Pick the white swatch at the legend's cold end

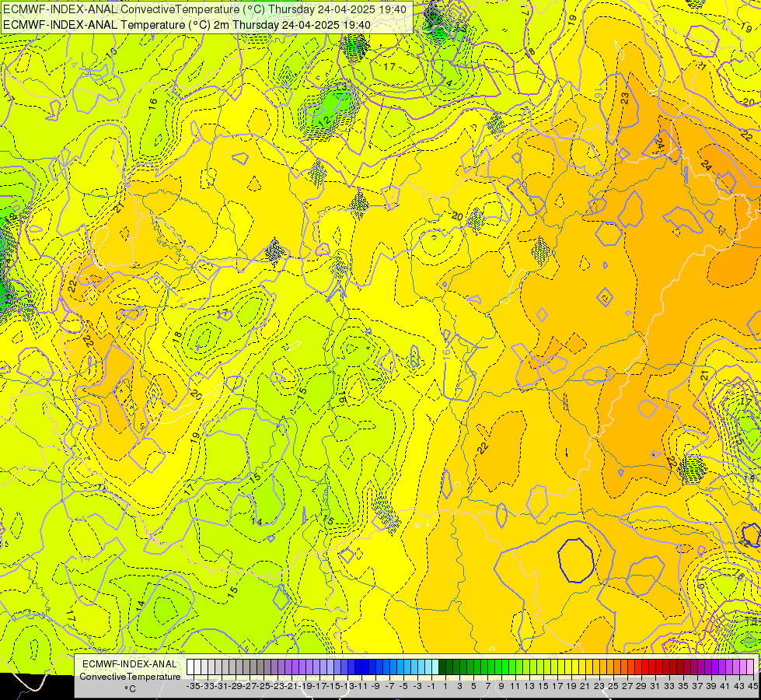point(190,667)
